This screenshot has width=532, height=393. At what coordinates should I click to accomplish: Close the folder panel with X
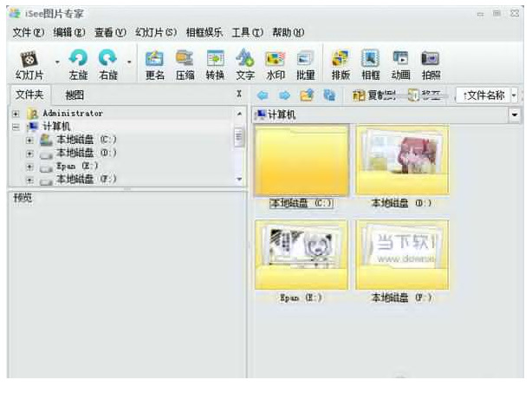pyautogui.click(x=239, y=94)
